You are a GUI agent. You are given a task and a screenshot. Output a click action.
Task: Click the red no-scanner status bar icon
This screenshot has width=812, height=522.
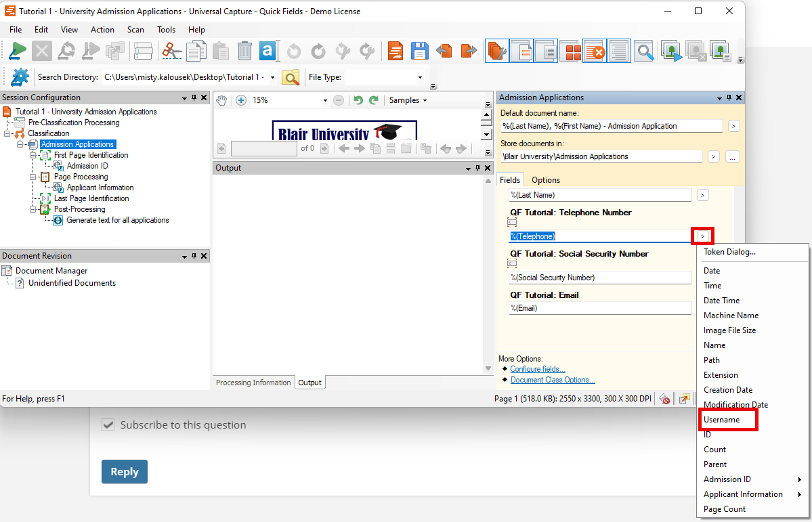click(x=665, y=399)
